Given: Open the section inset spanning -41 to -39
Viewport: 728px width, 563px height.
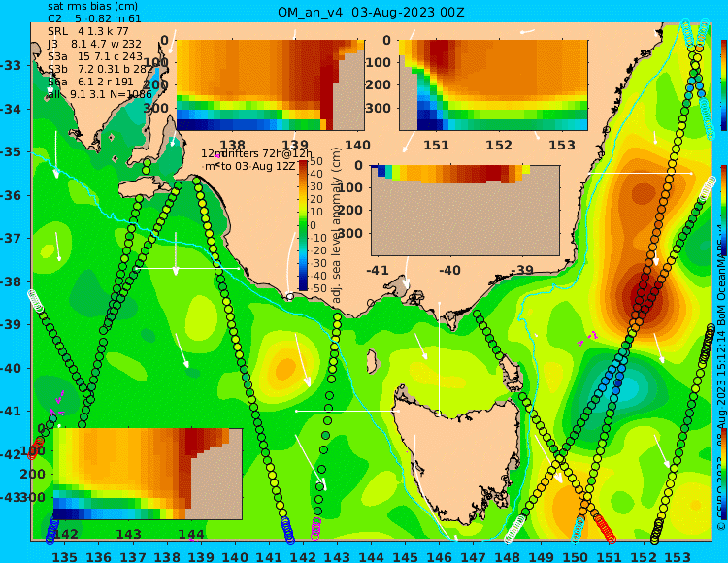Looking at the screenshot, I should pyautogui.click(x=465, y=211).
